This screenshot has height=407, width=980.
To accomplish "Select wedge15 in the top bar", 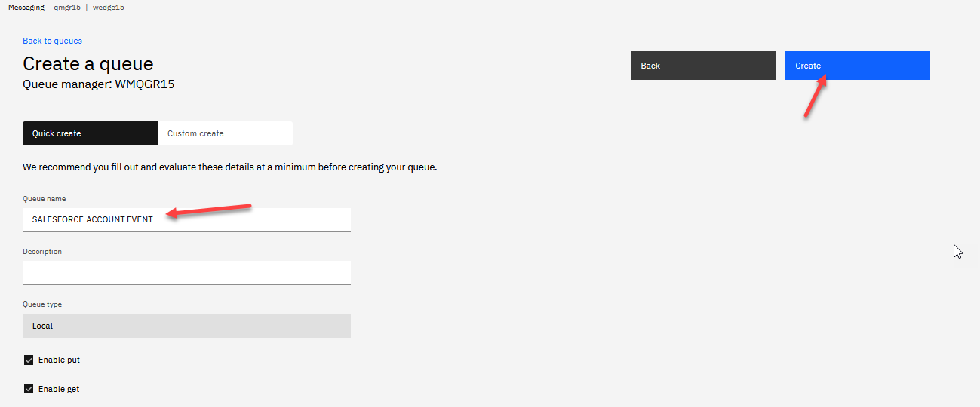I will pyautogui.click(x=109, y=8).
